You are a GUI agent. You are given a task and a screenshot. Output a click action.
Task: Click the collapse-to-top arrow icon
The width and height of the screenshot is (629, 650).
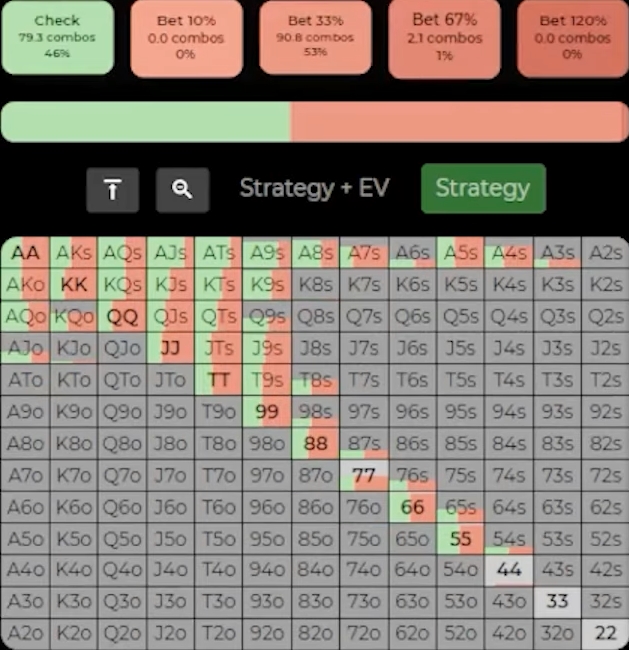pos(112,189)
